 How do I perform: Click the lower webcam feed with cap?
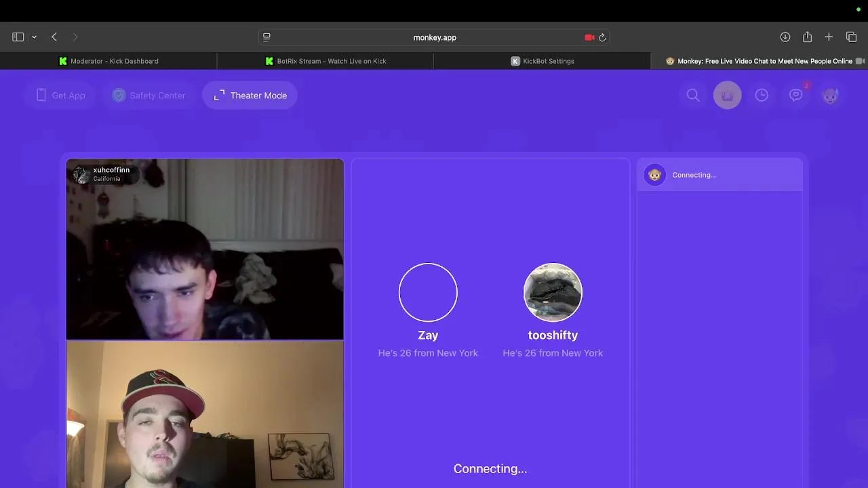205,414
